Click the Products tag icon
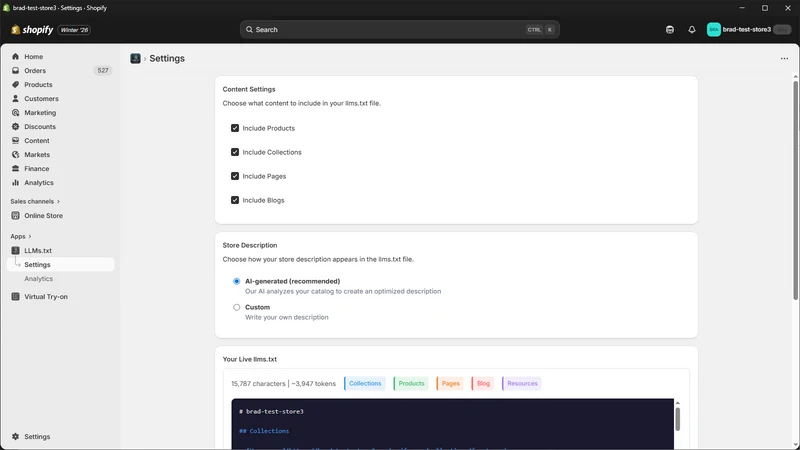This screenshot has width=800, height=450. pos(15,85)
